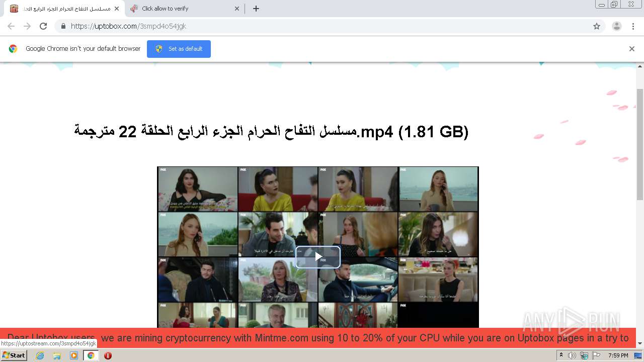Click the first preview thumbnail, woman in black dress
This screenshot has height=362, width=644.
[x=198, y=189]
